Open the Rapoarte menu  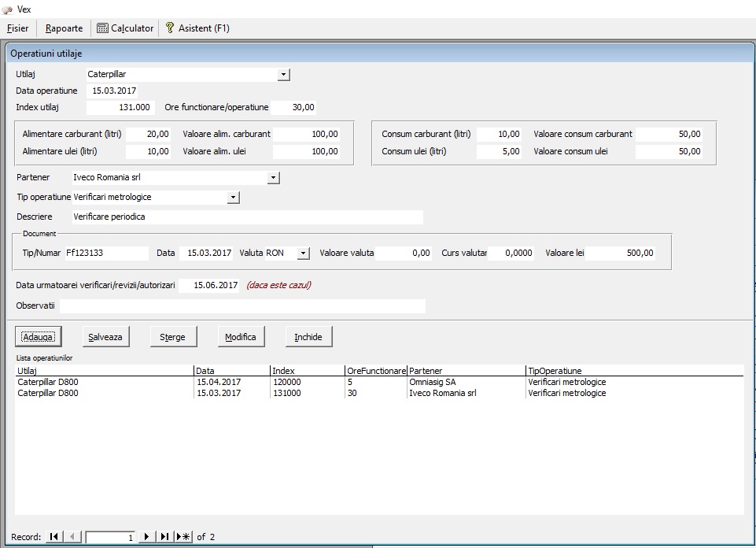pos(65,28)
